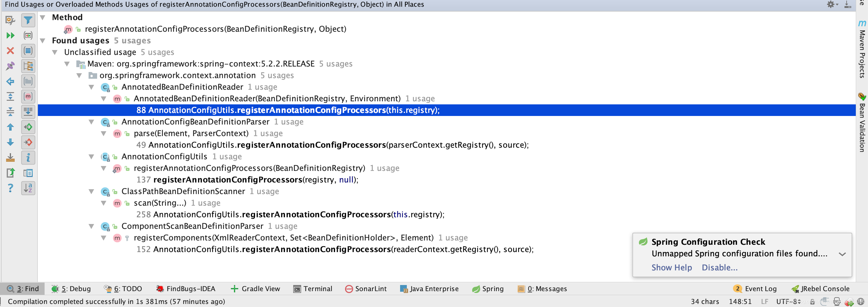Click Disable... link in notification
The height and width of the screenshot is (307, 868).
[x=719, y=268]
